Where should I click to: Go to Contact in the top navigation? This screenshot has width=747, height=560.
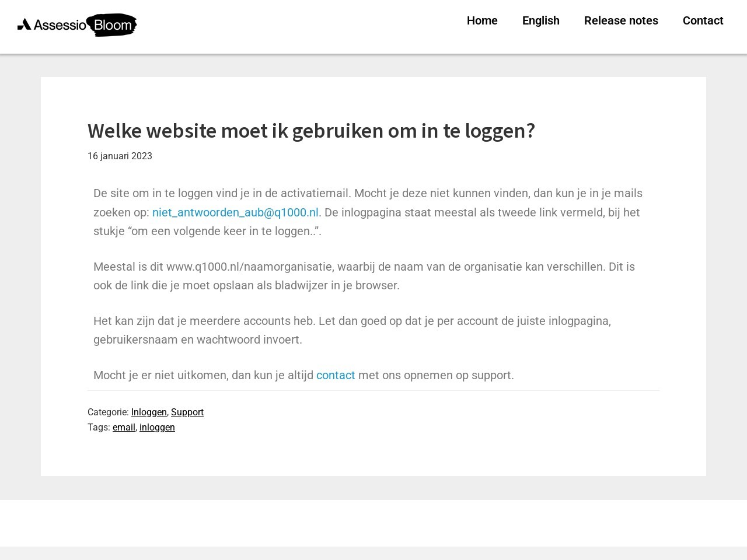[x=703, y=20]
